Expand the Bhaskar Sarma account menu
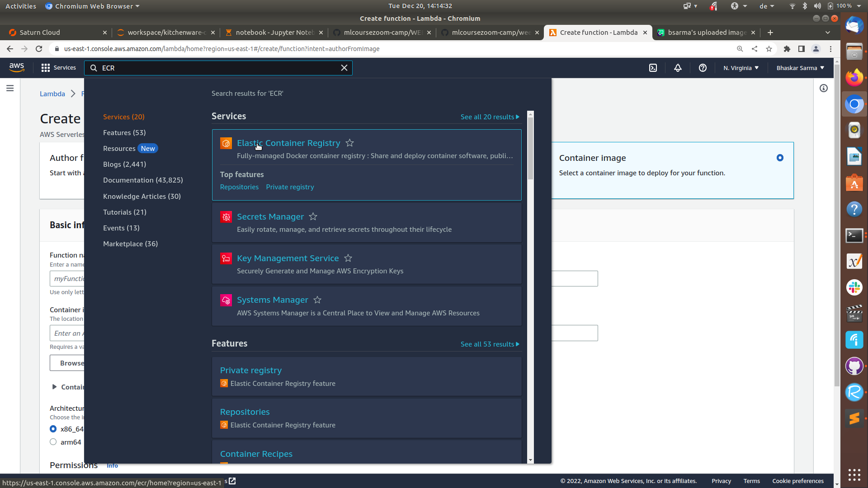This screenshot has width=868, height=488. [800, 68]
